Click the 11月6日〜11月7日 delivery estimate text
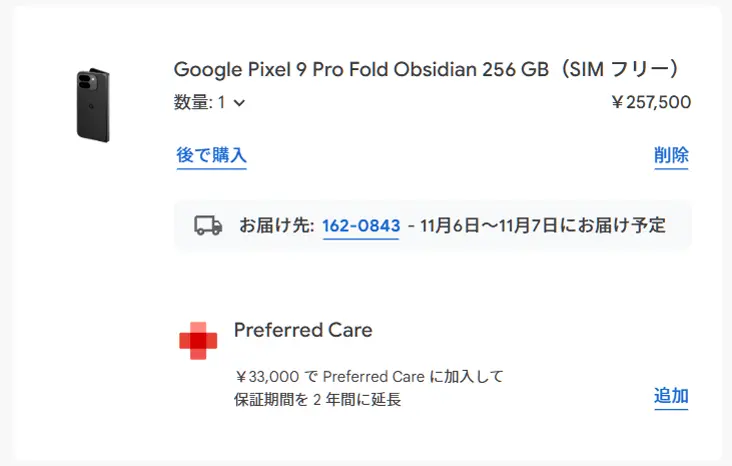Viewport: 732px width, 466px height. pyautogui.click(x=488, y=225)
